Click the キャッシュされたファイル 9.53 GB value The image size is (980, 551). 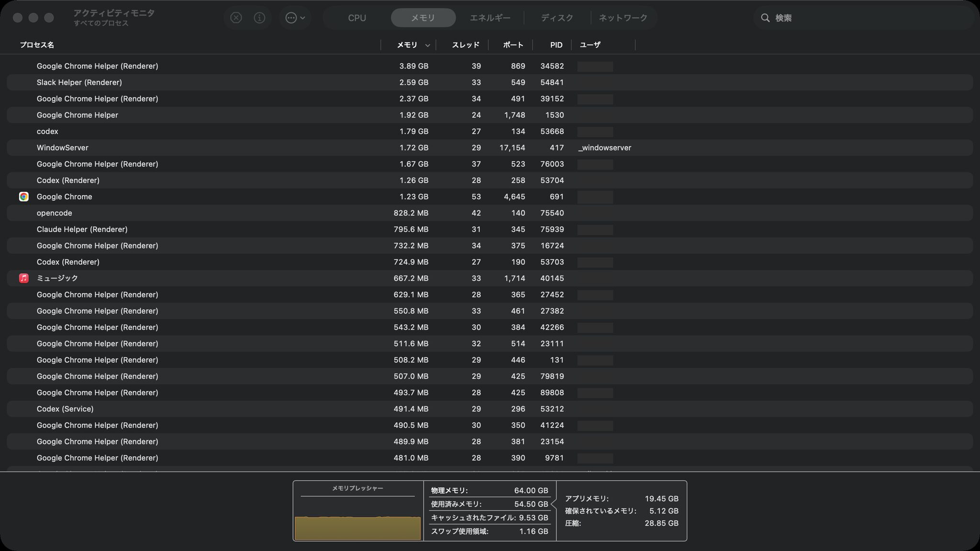pyautogui.click(x=534, y=518)
